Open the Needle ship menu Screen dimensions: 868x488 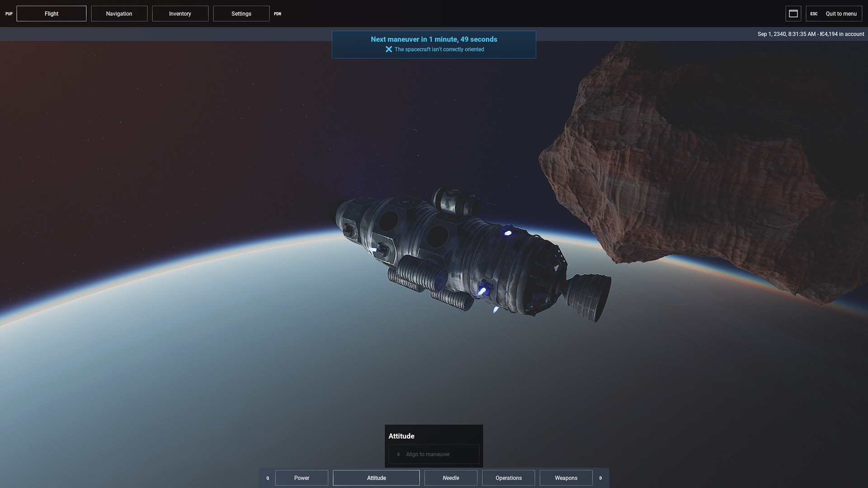451,478
